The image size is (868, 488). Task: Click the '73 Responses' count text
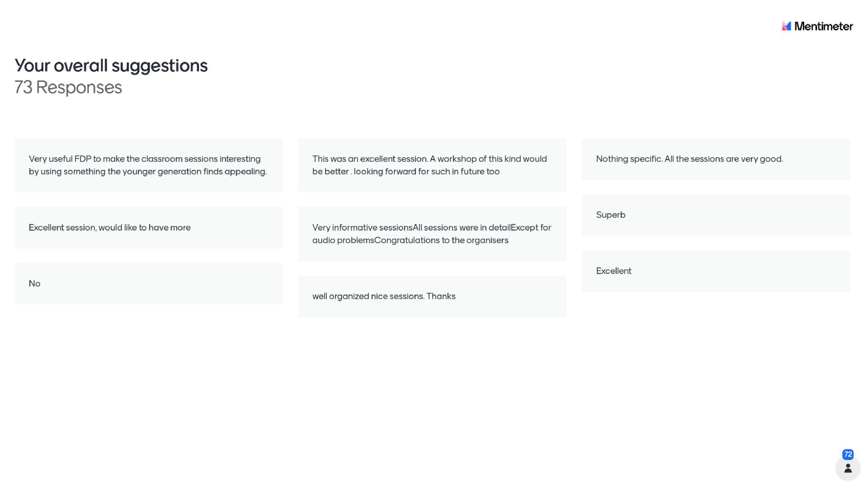(x=68, y=87)
